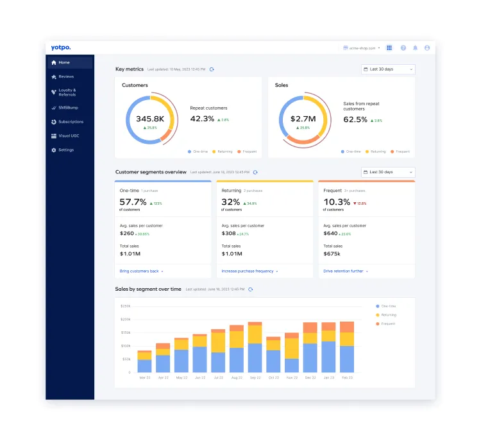Click the Sales donut chart $2.7M
Image resolution: width=481 pixels, height=448 pixels.
point(303,120)
